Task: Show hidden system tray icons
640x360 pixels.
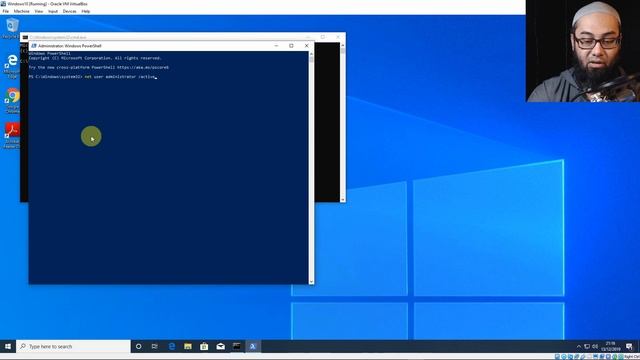Action: (x=578, y=347)
